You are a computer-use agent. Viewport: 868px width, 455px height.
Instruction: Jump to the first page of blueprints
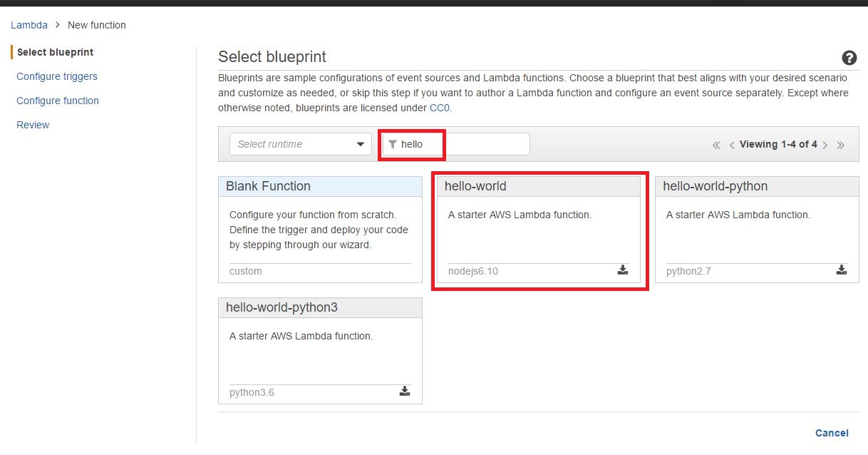click(716, 144)
